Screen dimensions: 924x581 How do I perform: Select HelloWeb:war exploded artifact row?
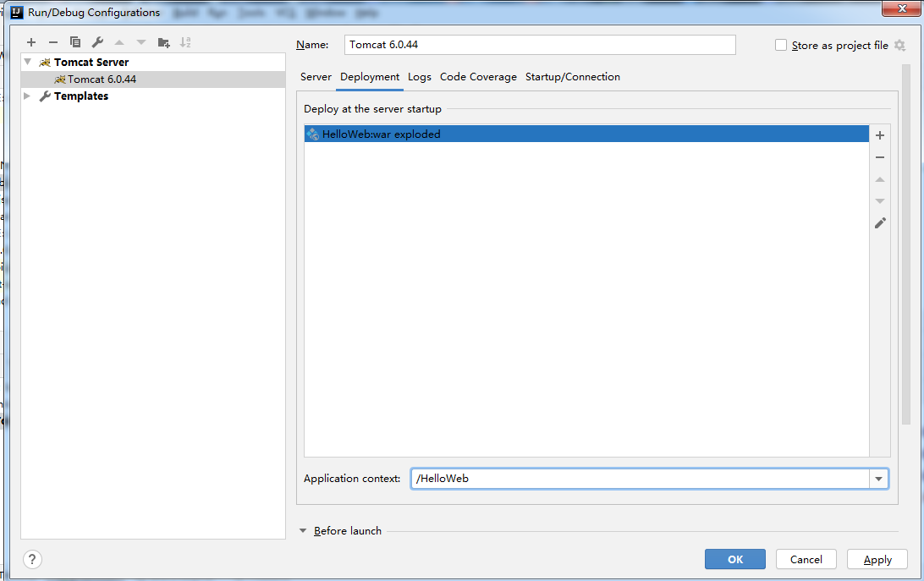coord(586,134)
